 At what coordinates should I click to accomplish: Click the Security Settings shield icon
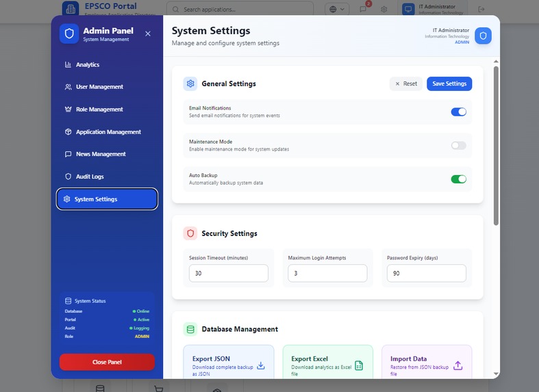coord(190,233)
